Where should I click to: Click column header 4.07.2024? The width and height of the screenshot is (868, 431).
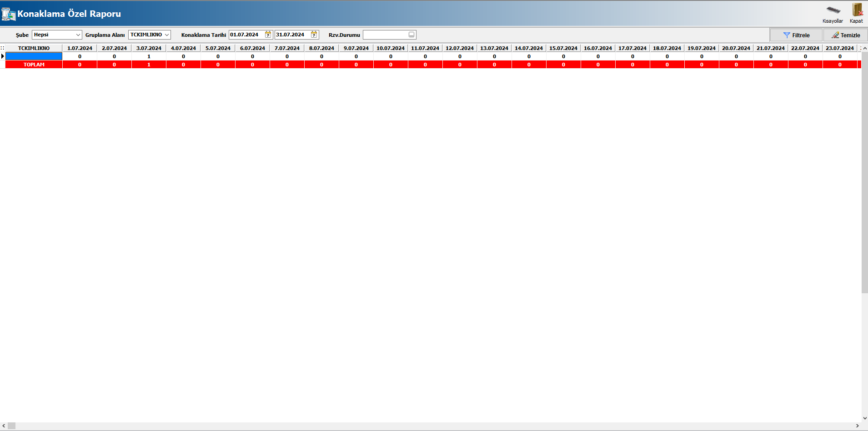[x=183, y=48]
